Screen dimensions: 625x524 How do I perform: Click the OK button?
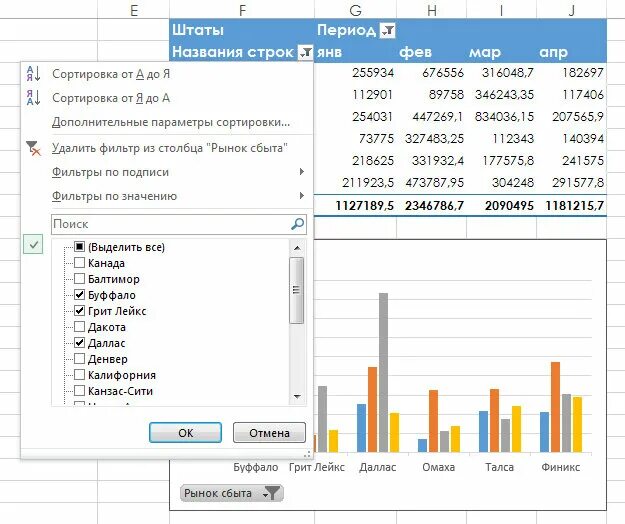pyautogui.click(x=185, y=433)
